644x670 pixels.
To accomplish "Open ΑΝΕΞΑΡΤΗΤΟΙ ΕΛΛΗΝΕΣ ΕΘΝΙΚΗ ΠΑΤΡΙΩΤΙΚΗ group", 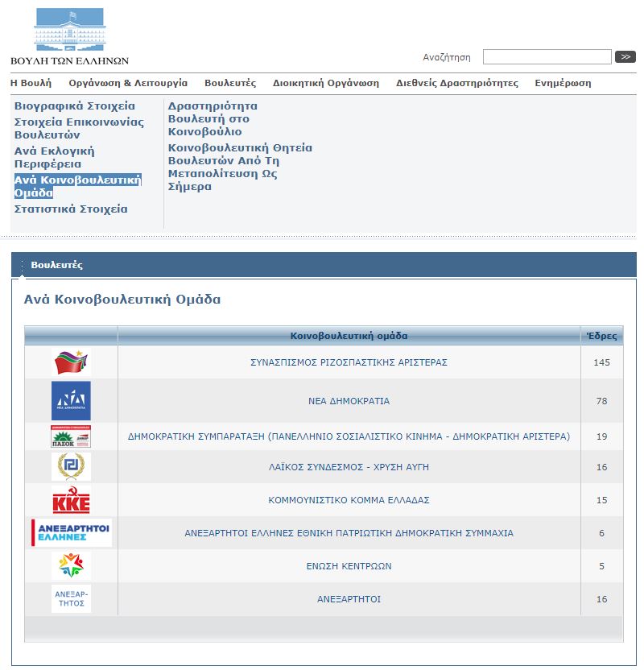I will coord(349,533).
